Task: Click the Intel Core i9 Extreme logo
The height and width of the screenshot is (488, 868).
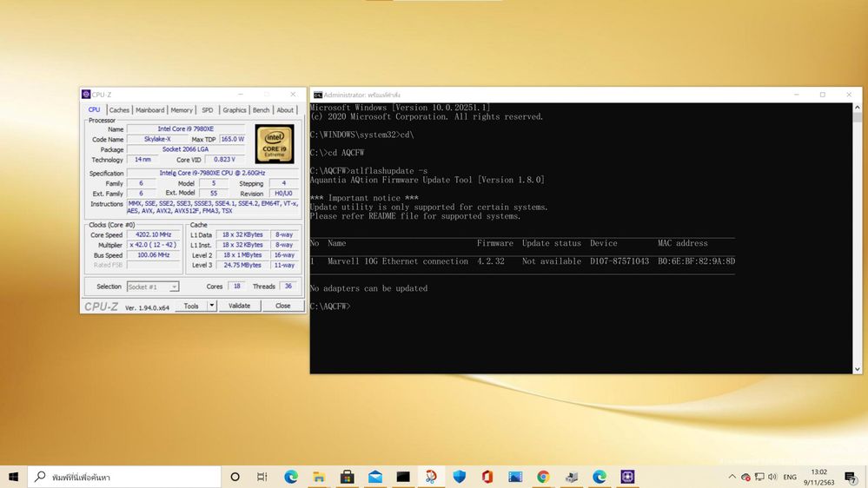Action: click(275, 144)
